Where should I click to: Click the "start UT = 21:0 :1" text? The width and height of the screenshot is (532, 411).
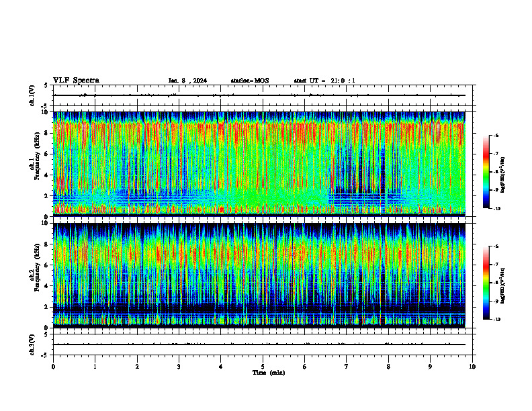[324, 81]
